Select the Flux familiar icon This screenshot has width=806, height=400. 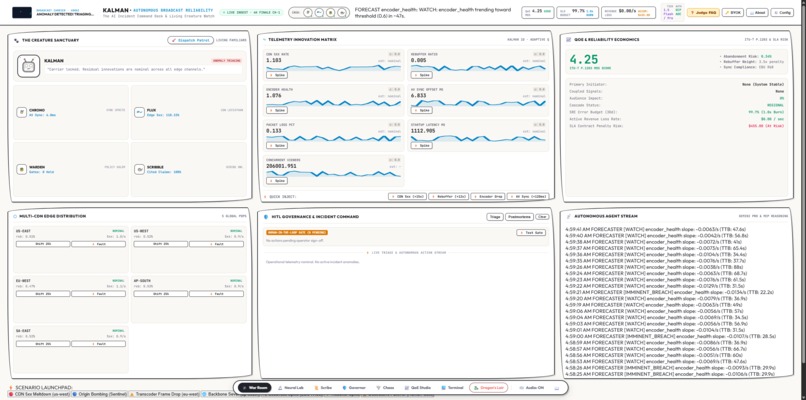tap(139, 112)
